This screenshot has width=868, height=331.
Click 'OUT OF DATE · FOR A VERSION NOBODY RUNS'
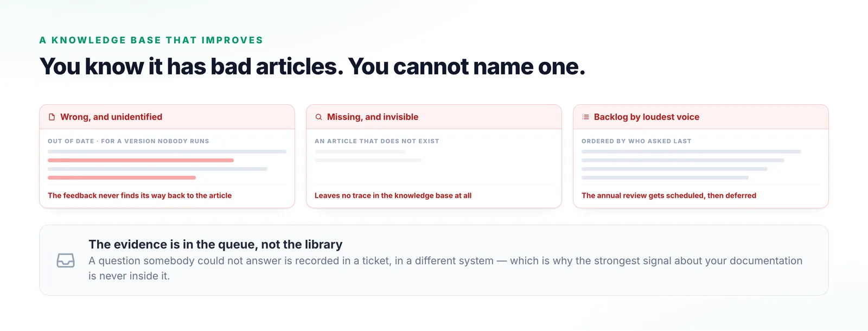[129, 141]
